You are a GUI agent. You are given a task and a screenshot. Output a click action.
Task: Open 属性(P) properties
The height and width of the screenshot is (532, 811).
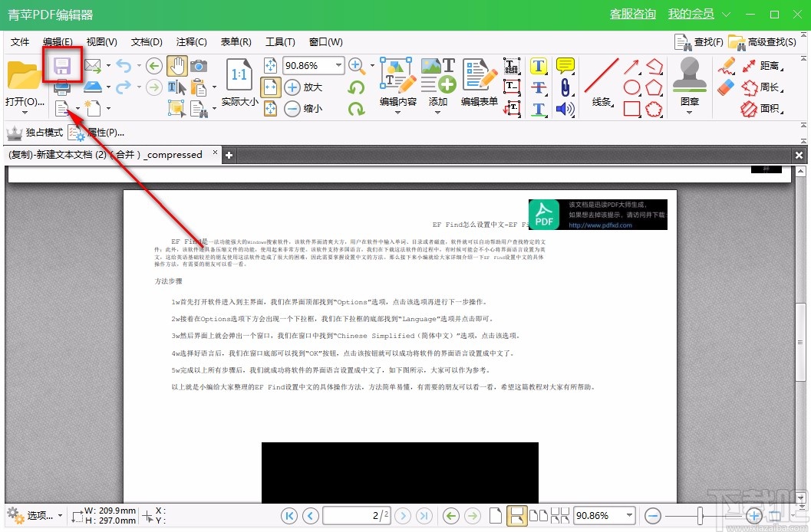[x=96, y=133]
